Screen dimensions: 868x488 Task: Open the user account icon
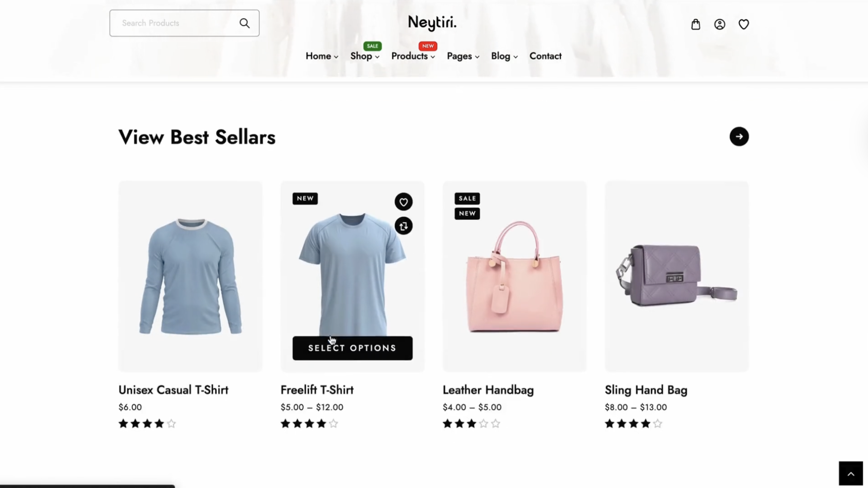[x=719, y=24]
